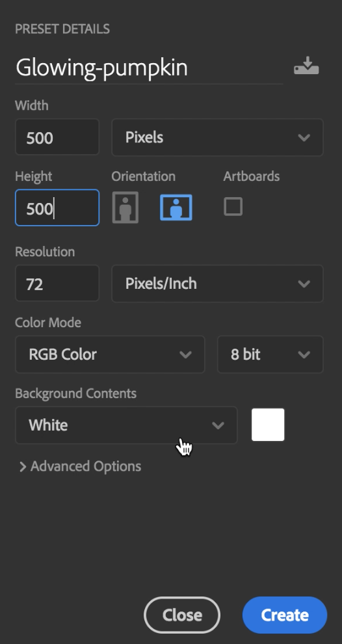Click the Width value field
The image size is (342, 644).
57,137
